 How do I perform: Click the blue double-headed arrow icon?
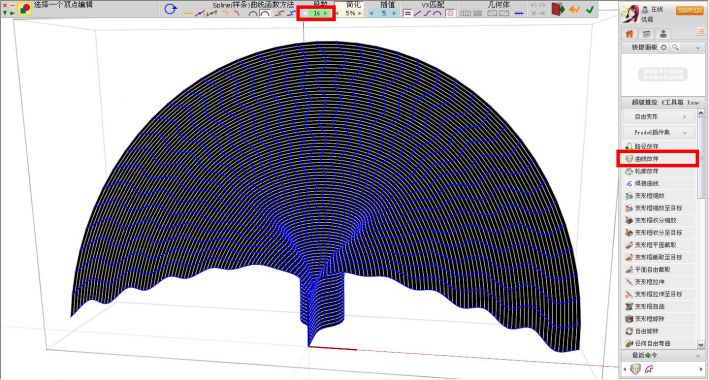[519, 14]
